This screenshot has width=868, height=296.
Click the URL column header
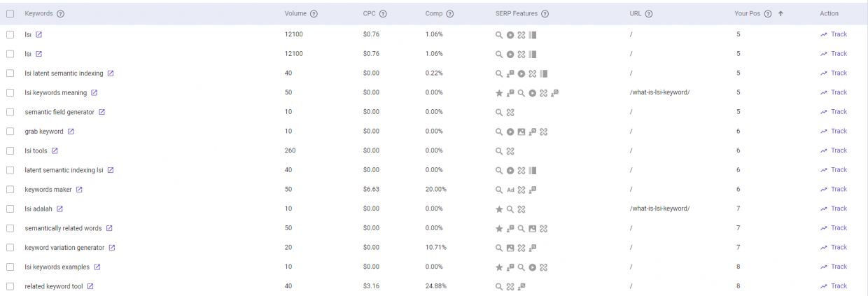coord(635,14)
